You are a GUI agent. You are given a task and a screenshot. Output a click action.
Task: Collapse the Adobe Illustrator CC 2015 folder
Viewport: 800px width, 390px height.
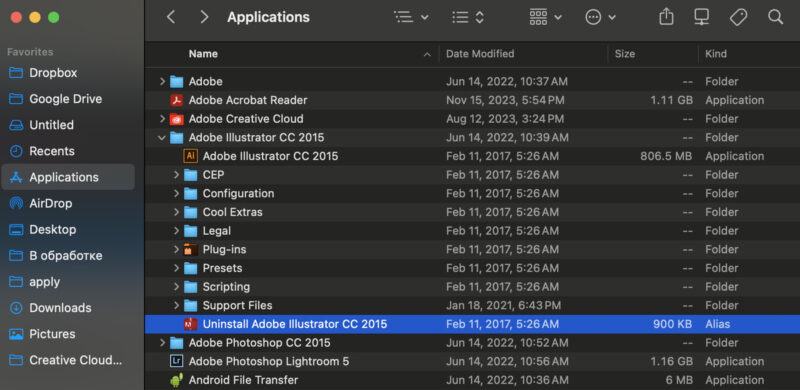(162, 137)
